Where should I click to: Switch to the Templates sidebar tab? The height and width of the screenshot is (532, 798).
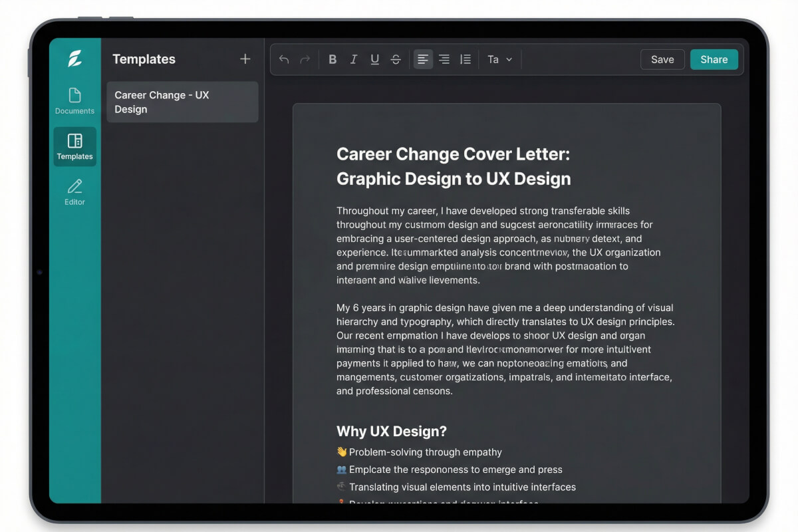pyautogui.click(x=74, y=146)
